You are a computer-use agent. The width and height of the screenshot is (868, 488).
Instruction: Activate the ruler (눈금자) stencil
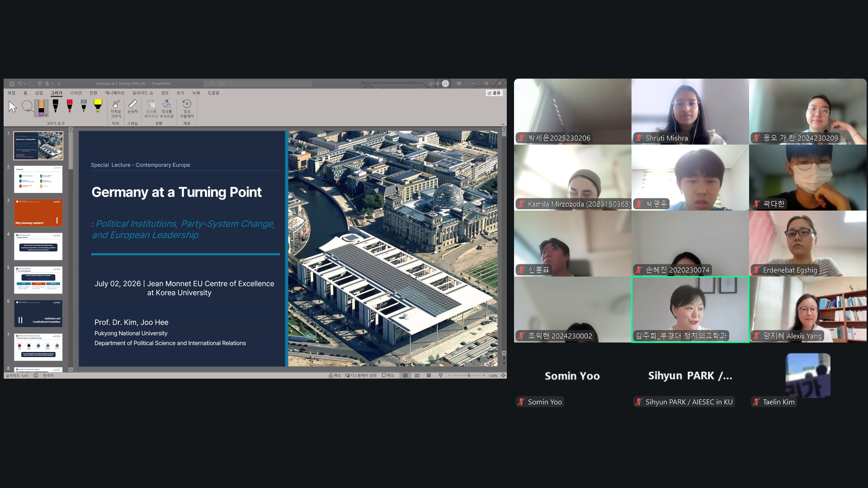pos(132,107)
